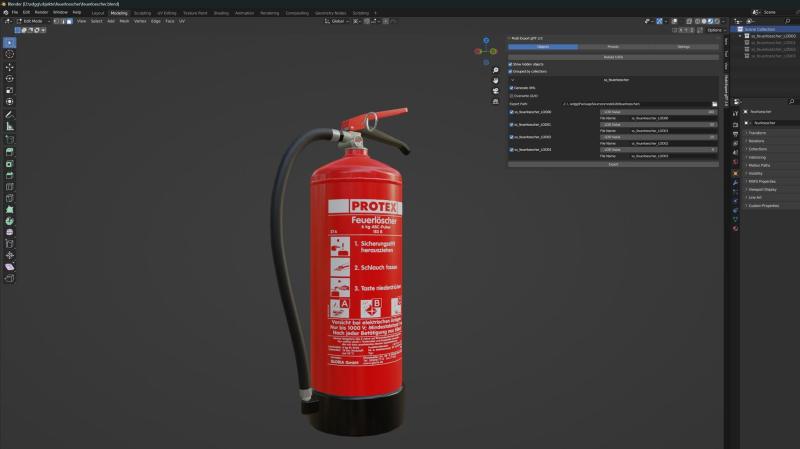Select the Bevel tool
This screenshot has width=800, height=449.
pos(10,175)
